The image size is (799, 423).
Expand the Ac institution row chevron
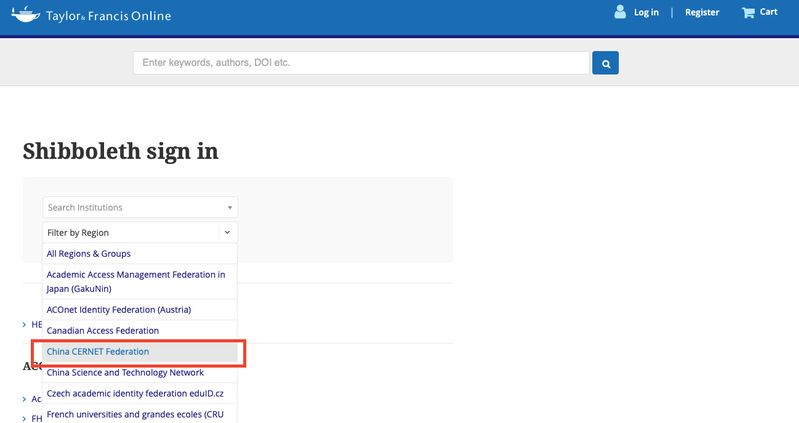tap(24, 399)
